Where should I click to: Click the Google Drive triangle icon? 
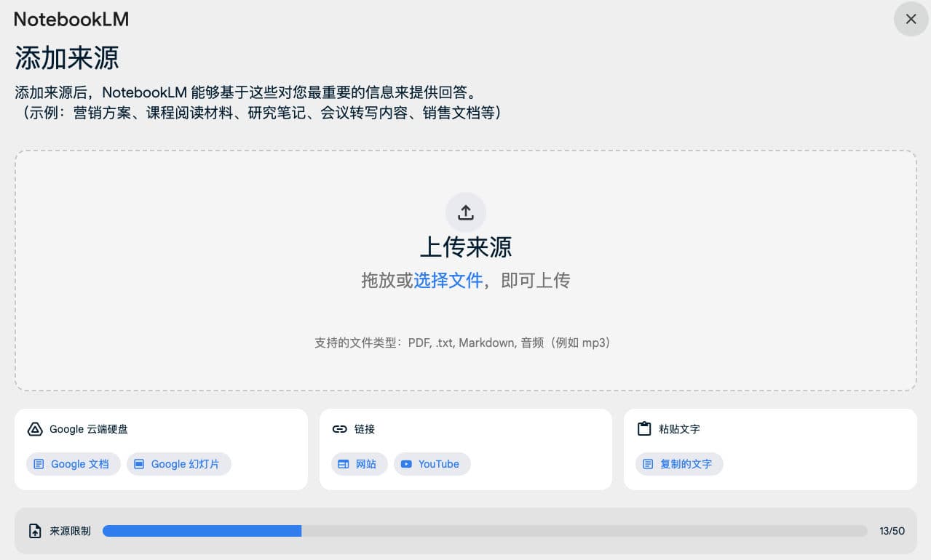34,429
